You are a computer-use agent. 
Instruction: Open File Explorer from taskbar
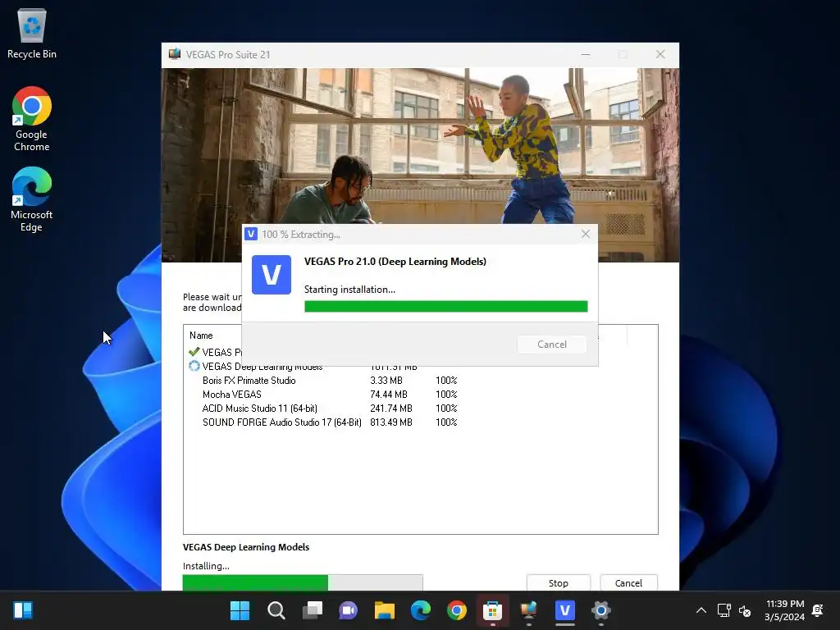tap(385, 610)
